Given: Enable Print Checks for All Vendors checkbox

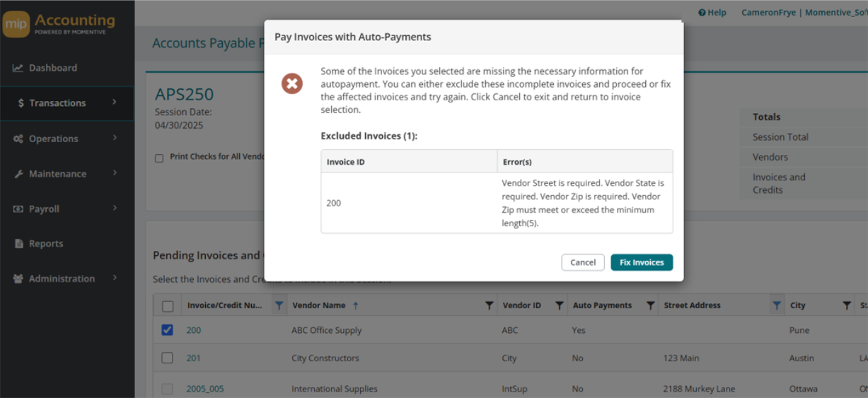Looking at the screenshot, I should (x=159, y=158).
